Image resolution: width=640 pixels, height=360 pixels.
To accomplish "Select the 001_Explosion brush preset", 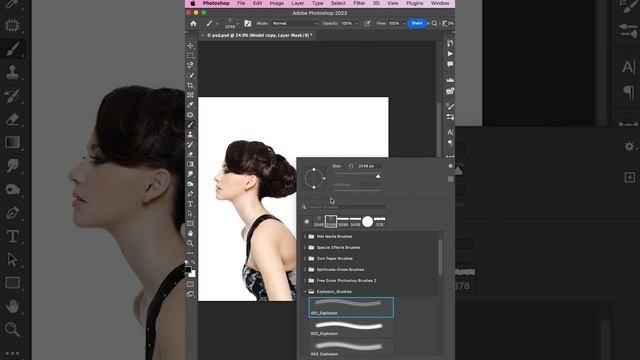I will [351, 307].
